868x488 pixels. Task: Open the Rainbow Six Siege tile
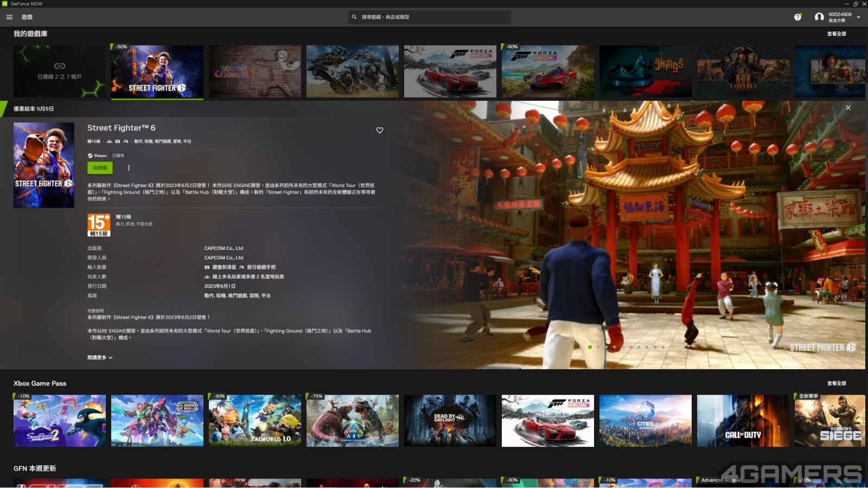(x=831, y=421)
